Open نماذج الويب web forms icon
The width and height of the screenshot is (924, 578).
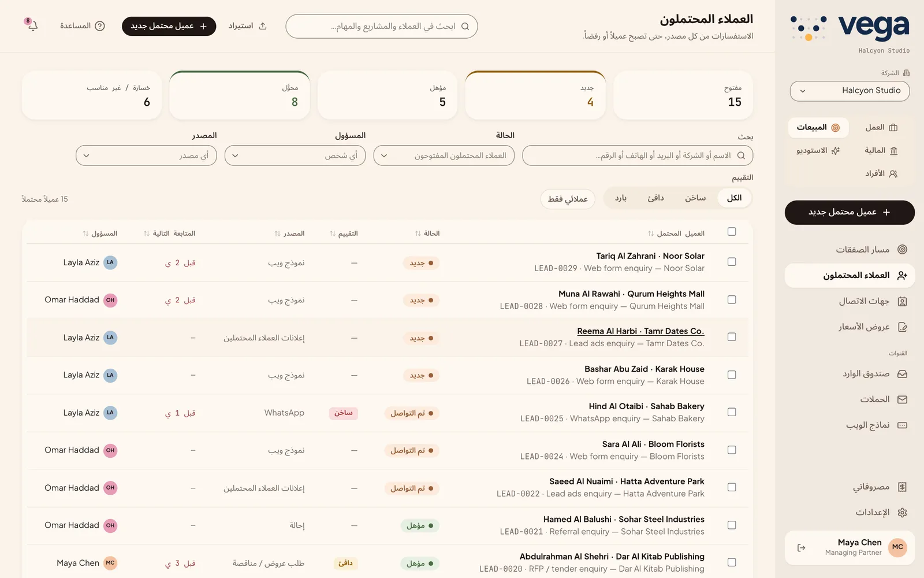(x=902, y=425)
